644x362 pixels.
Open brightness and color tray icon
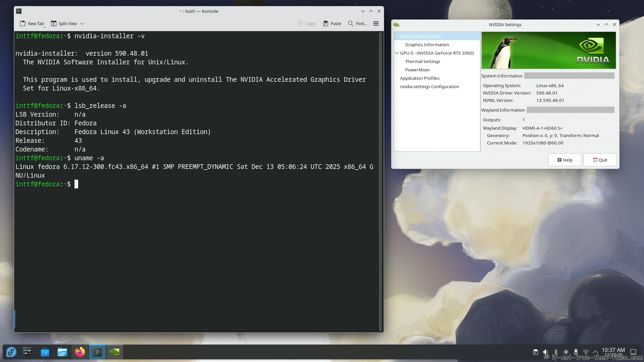566,352
